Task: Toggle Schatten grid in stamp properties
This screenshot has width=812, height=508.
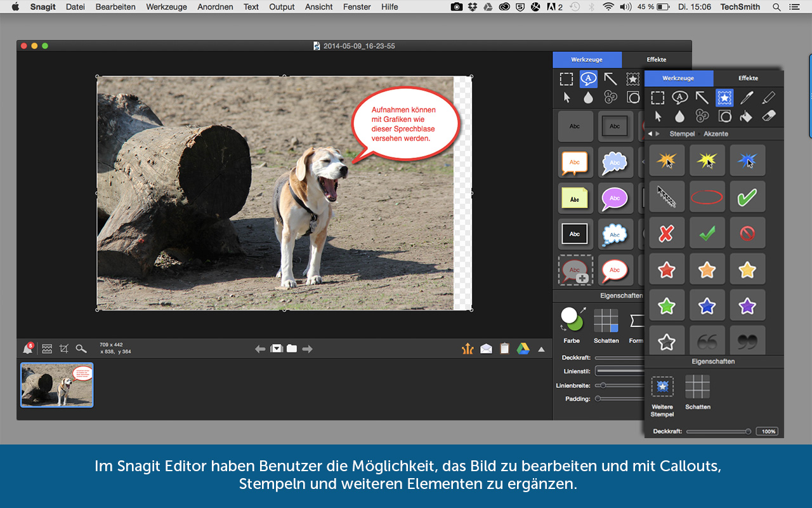Action: pyautogui.click(x=697, y=387)
